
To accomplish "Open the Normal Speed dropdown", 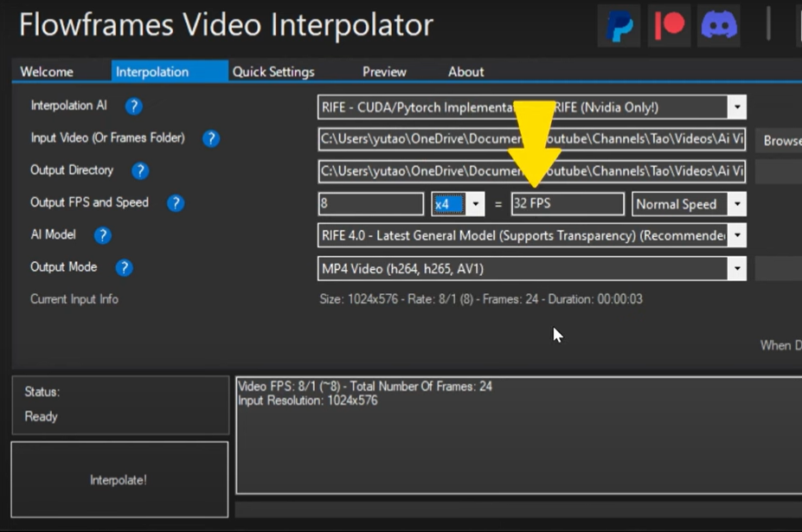I will [x=737, y=204].
